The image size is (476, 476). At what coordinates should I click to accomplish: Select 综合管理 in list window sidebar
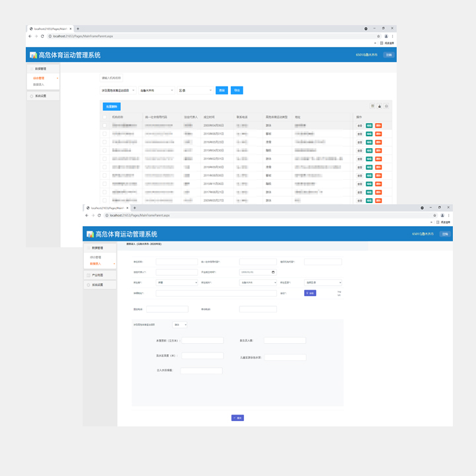point(38,78)
